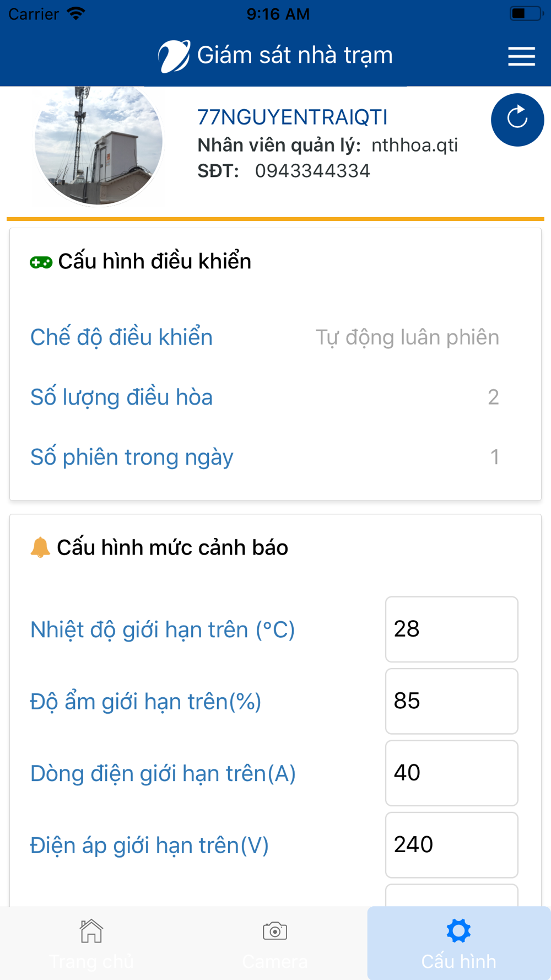The height and width of the screenshot is (980, 551).
Task: Tap the station name 77NGUYENTRAIQTI
Action: (x=293, y=117)
